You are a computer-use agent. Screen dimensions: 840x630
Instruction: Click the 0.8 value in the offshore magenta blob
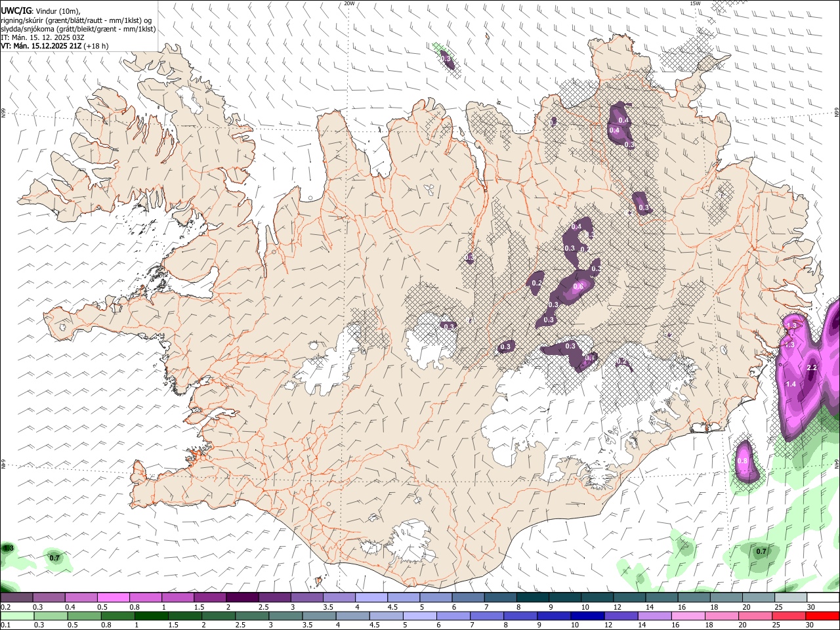tap(742, 461)
